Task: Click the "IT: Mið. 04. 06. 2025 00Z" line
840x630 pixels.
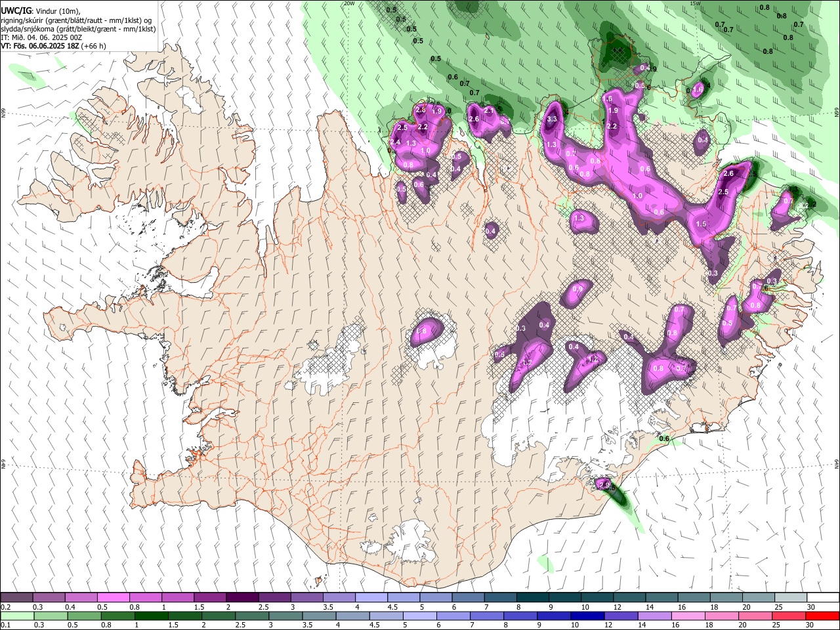Action: pos(41,37)
